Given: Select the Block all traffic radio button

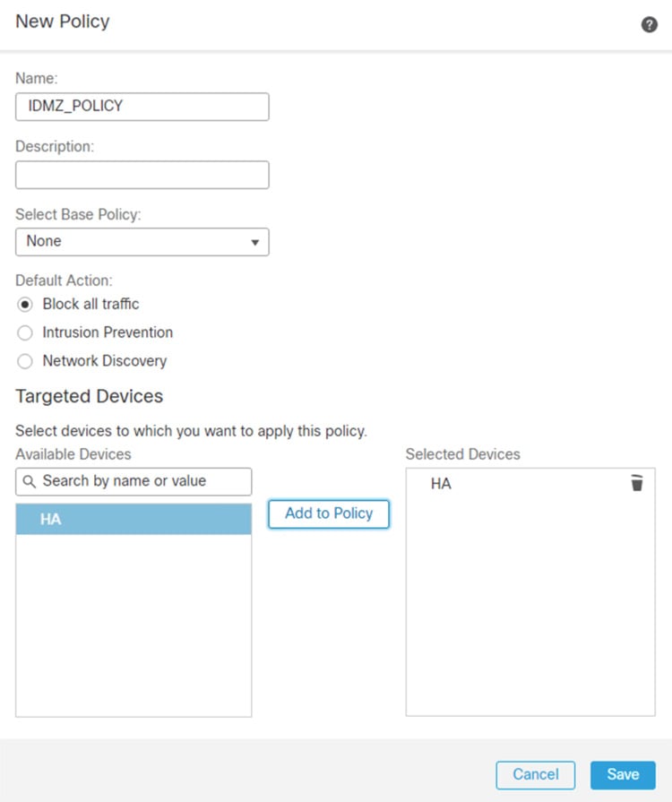Looking at the screenshot, I should click(x=24, y=305).
